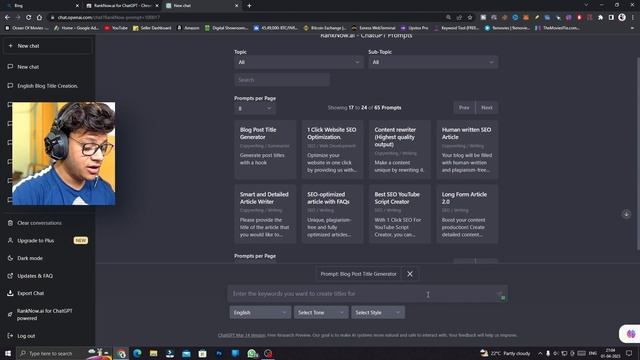
Task: Click the Log out icon
Action: point(10,336)
